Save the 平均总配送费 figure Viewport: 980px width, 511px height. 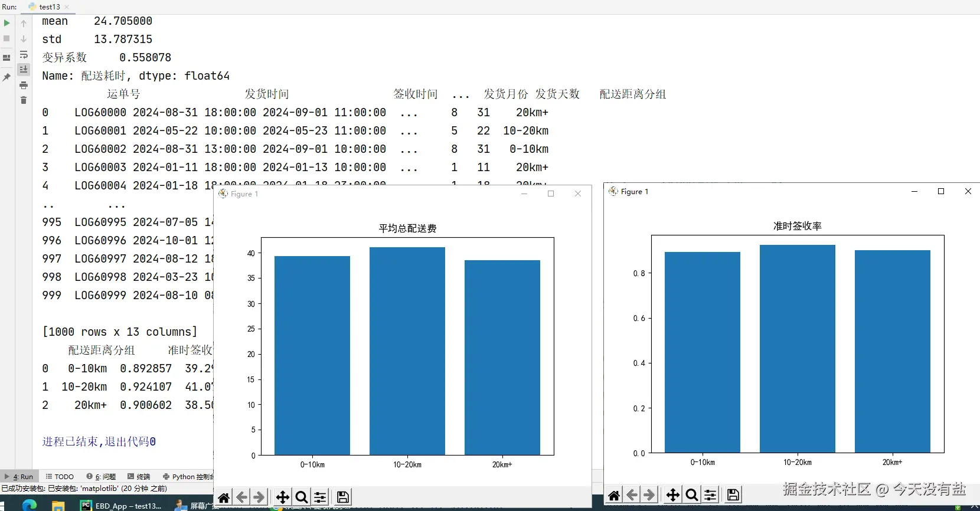(343, 497)
